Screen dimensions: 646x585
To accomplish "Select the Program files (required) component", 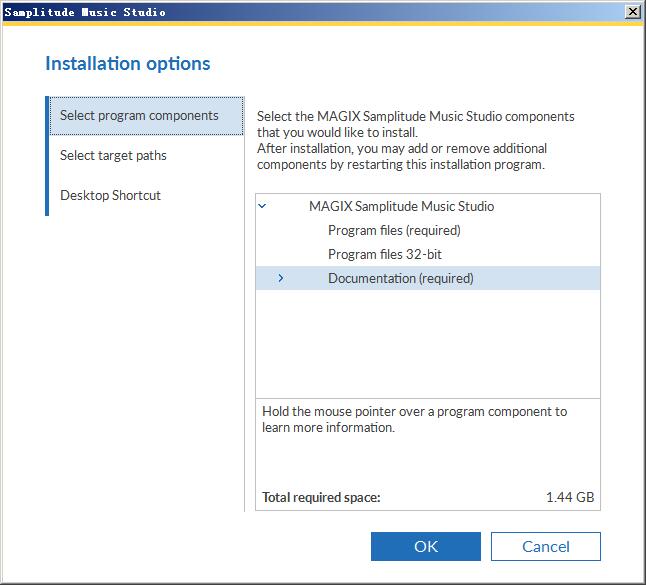I will click(394, 230).
